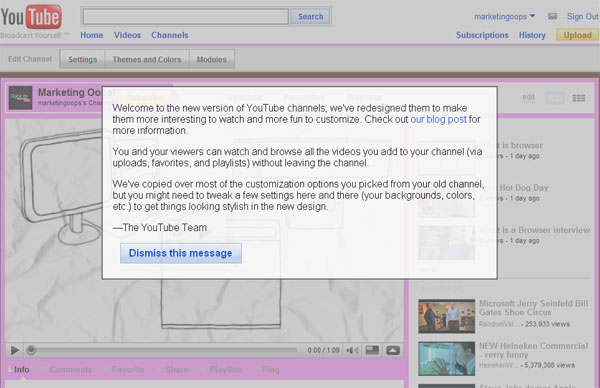This screenshot has width=600, height=388.
Task: Play the channel video
Action: click(x=15, y=350)
